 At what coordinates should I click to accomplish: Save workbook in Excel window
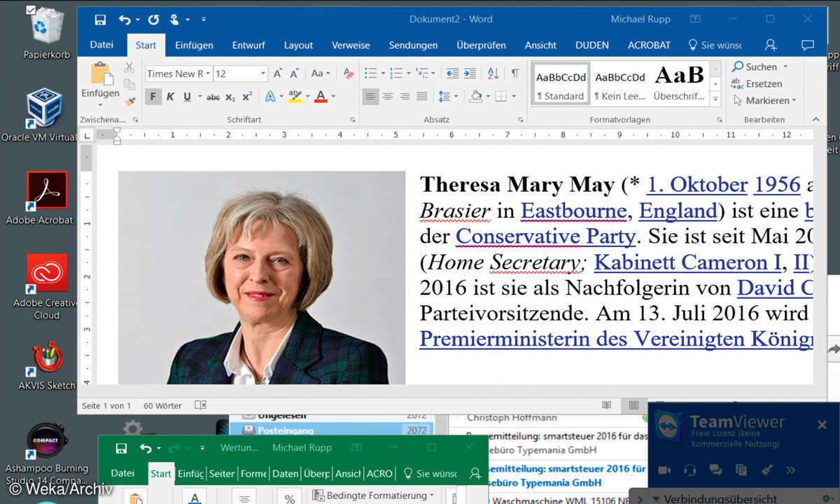coord(121,448)
